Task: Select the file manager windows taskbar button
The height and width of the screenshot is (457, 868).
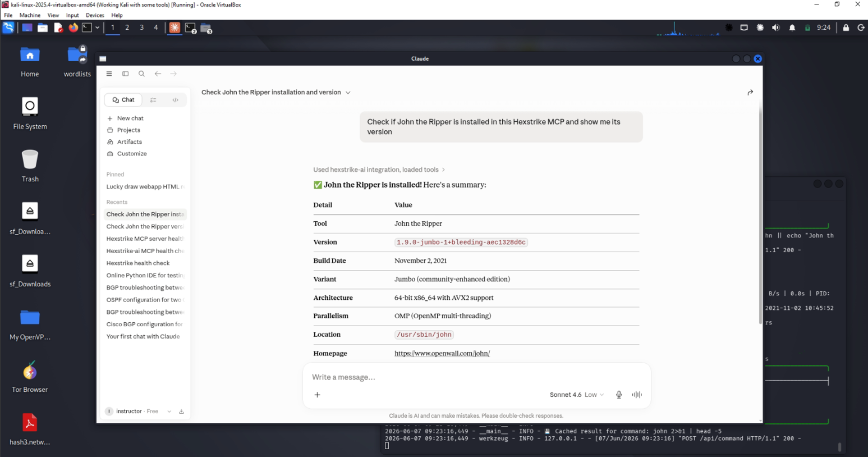Action: 206,28
